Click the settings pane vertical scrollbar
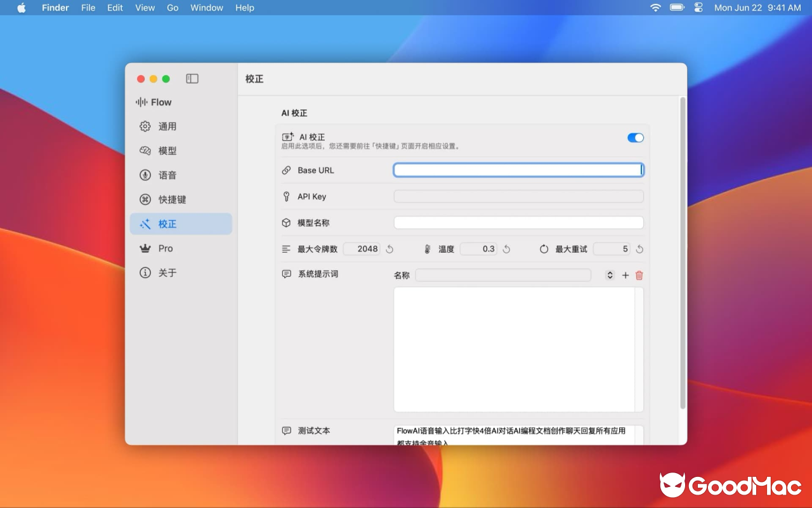812x508 pixels. [683, 253]
